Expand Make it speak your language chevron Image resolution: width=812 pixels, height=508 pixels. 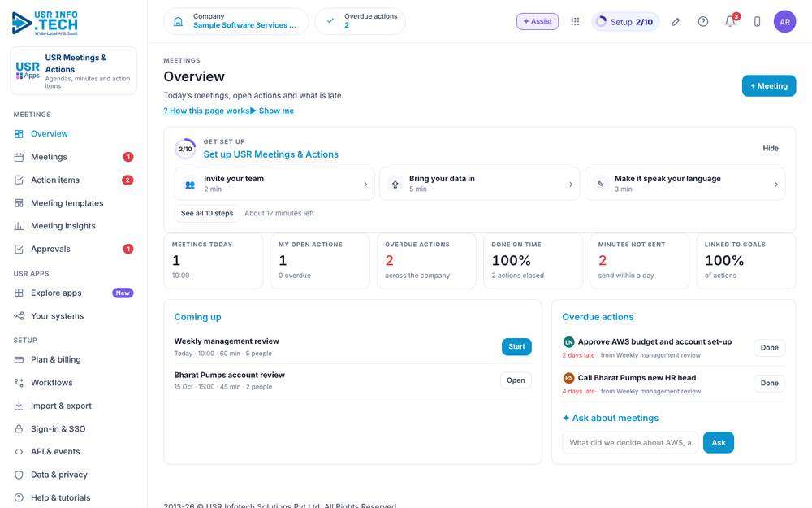click(x=775, y=184)
